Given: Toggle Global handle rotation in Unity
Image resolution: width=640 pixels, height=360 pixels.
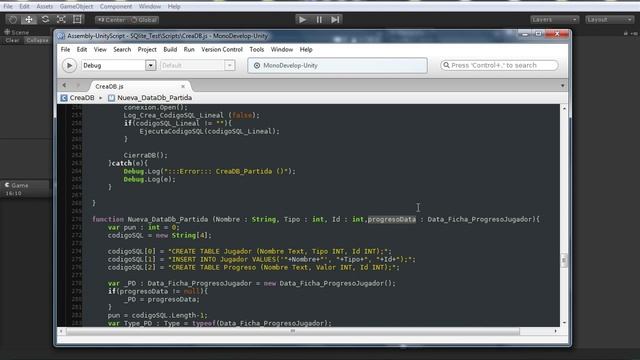Looking at the screenshot, I should tap(143, 20).
